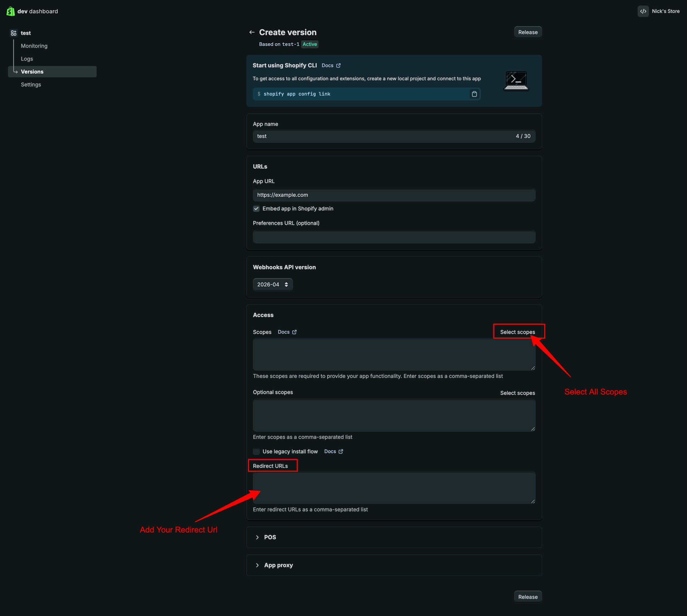Viewport: 687px width, 616px height.
Task: Click the back arrow beside Create version
Action: [252, 32]
